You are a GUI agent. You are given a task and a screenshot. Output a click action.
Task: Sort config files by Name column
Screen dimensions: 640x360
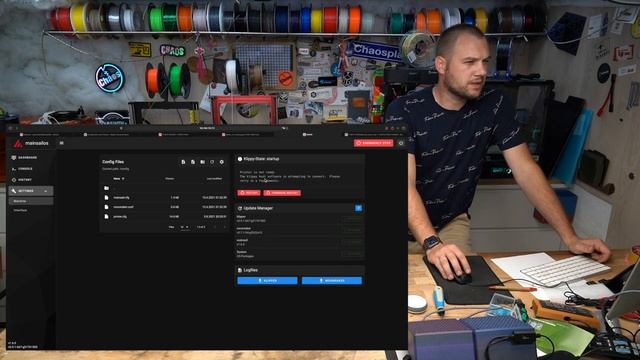pos(118,178)
